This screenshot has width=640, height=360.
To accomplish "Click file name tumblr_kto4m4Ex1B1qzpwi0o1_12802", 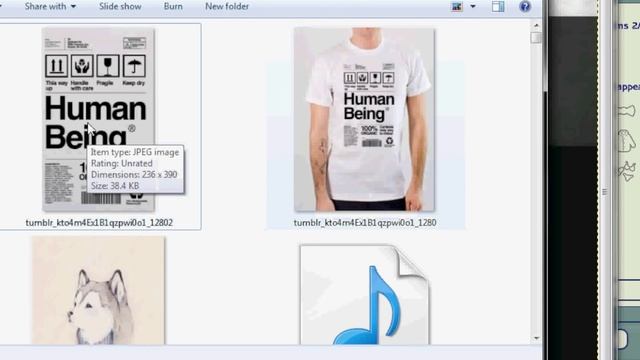I will click(x=99, y=222).
